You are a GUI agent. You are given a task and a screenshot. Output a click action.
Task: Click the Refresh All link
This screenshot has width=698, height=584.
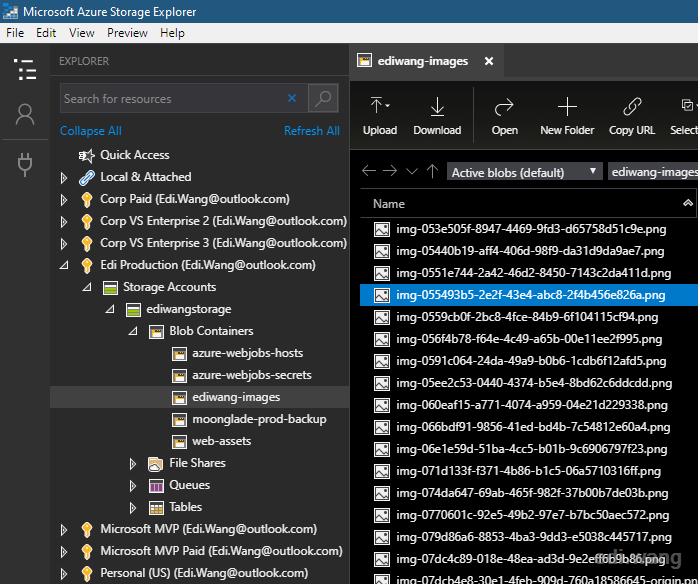(312, 131)
